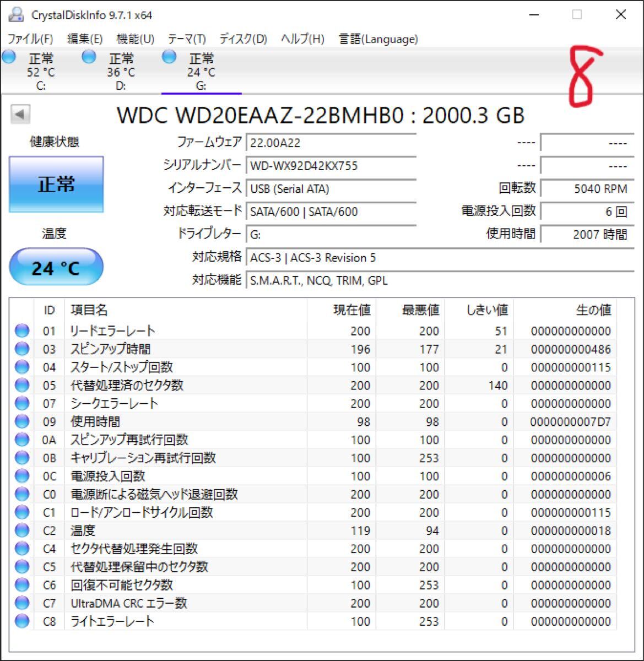Image resolution: width=644 pixels, height=661 pixels.
Task: Click raw value 0000000007D7
Action: 571,422
